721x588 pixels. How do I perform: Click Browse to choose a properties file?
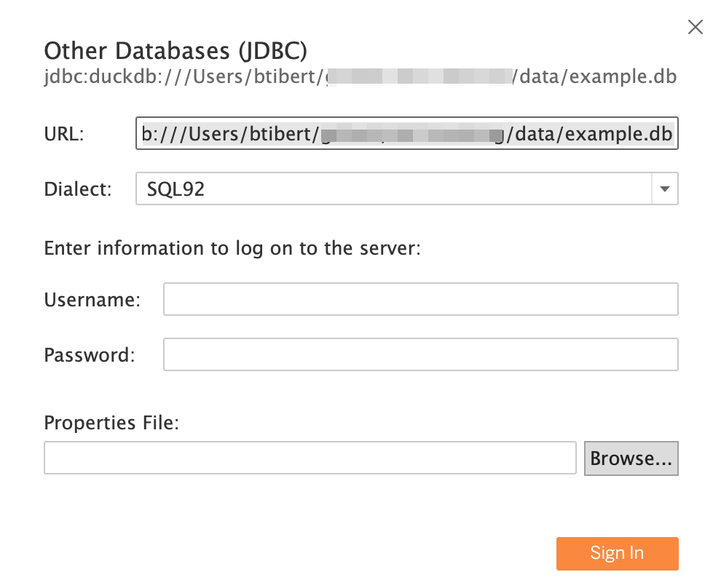tap(631, 458)
